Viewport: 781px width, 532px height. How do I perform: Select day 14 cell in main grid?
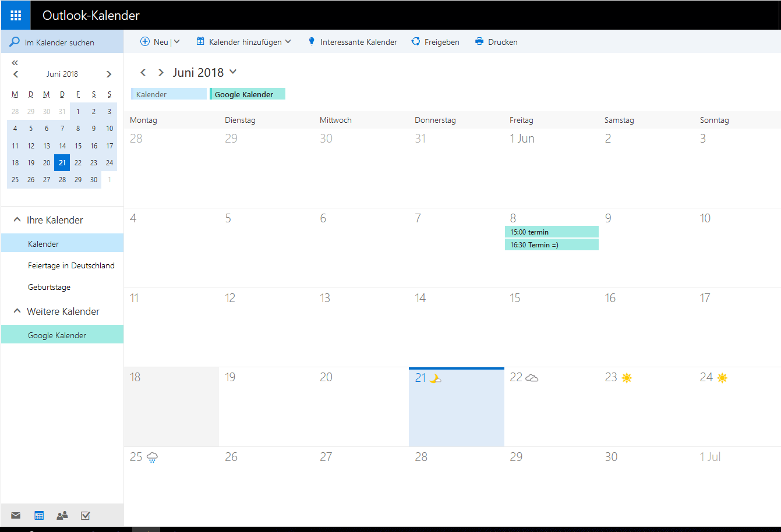pos(457,327)
